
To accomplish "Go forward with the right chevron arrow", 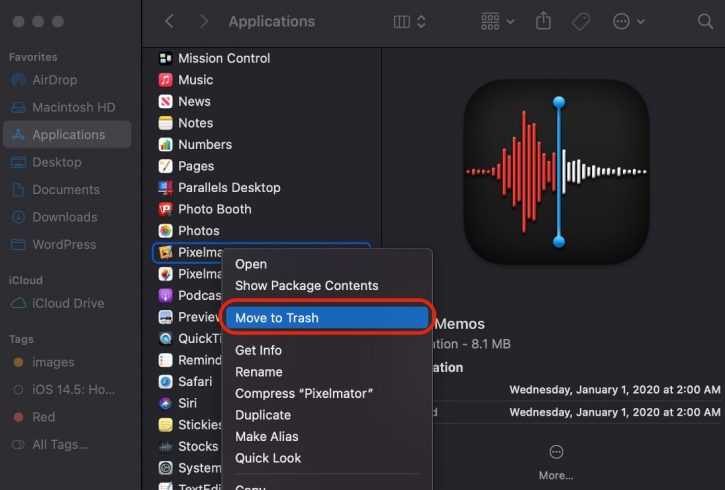I will click(204, 21).
